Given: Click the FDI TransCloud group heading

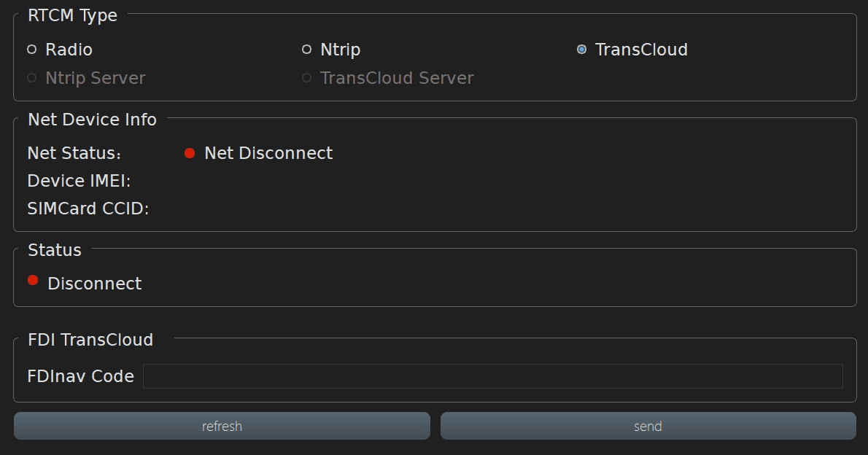Looking at the screenshot, I should (90, 340).
